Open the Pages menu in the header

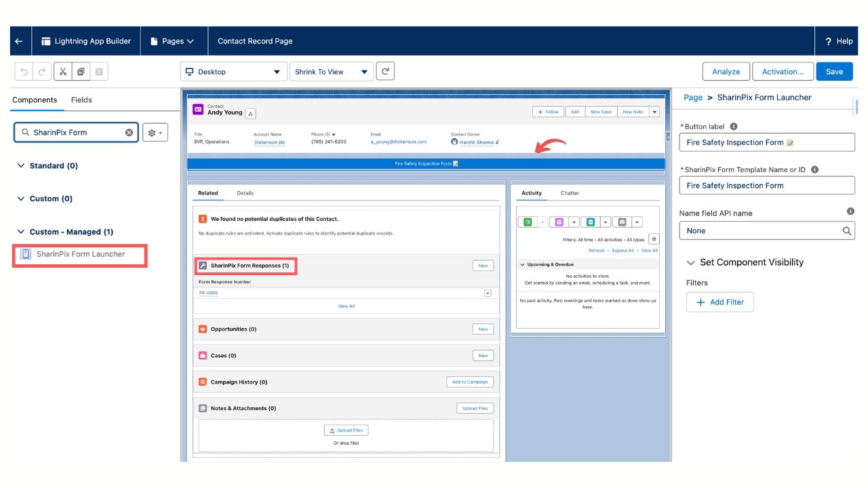pyautogui.click(x=172, y=41)
